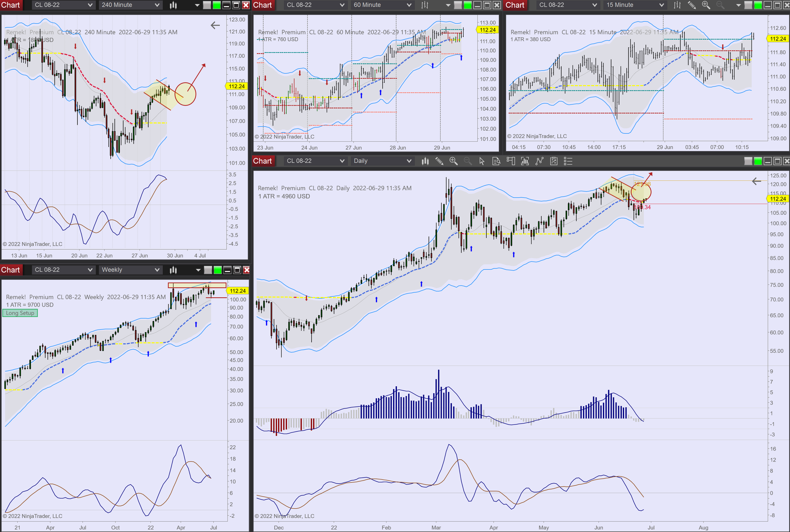Screen dimensions: 790x532
Task: Click left arrow button on 240 Minute chart
Action: (x=215, y=25)
